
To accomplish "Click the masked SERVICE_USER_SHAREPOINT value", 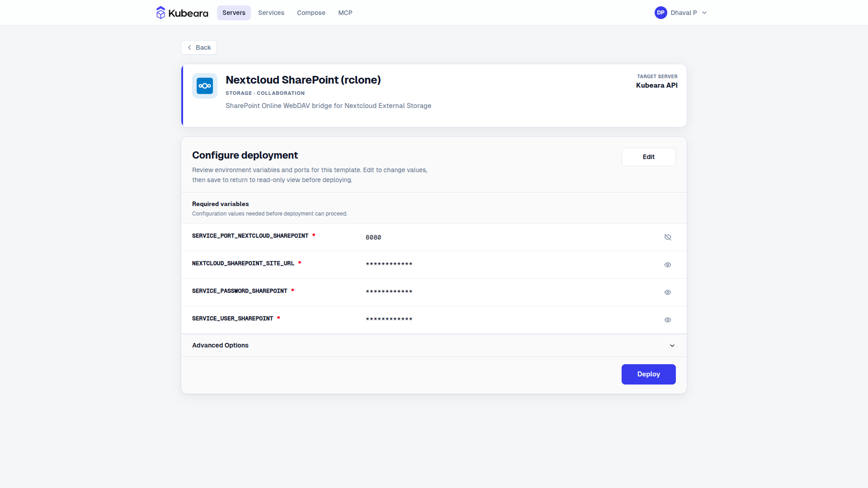I will 389,319.
